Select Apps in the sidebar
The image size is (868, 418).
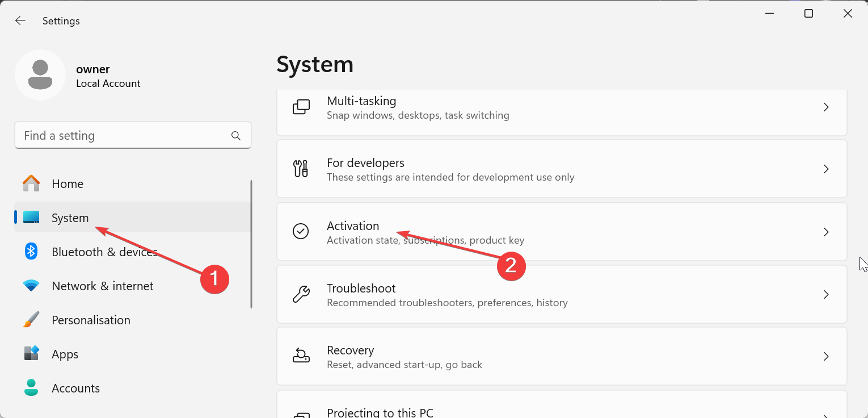click(65, 354)
